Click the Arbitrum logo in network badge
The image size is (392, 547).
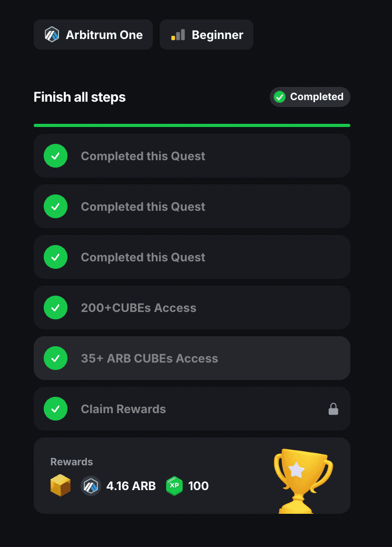tap(52, 35)
